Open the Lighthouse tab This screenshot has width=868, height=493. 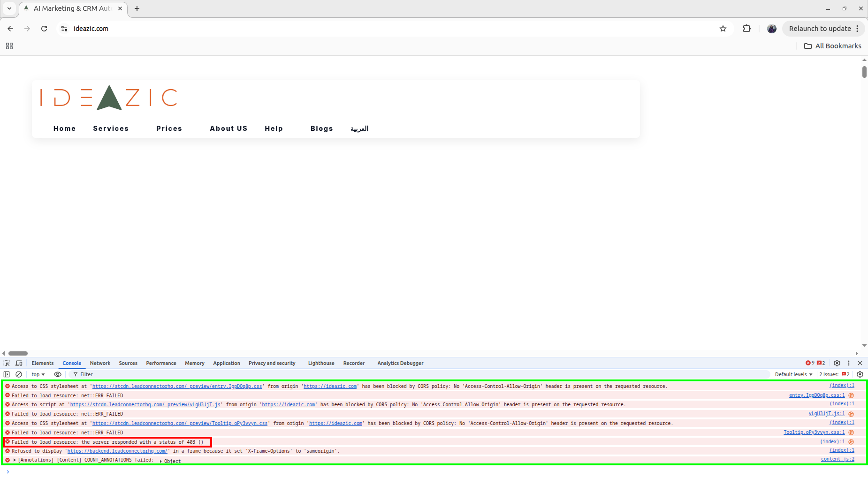[321, 363]
